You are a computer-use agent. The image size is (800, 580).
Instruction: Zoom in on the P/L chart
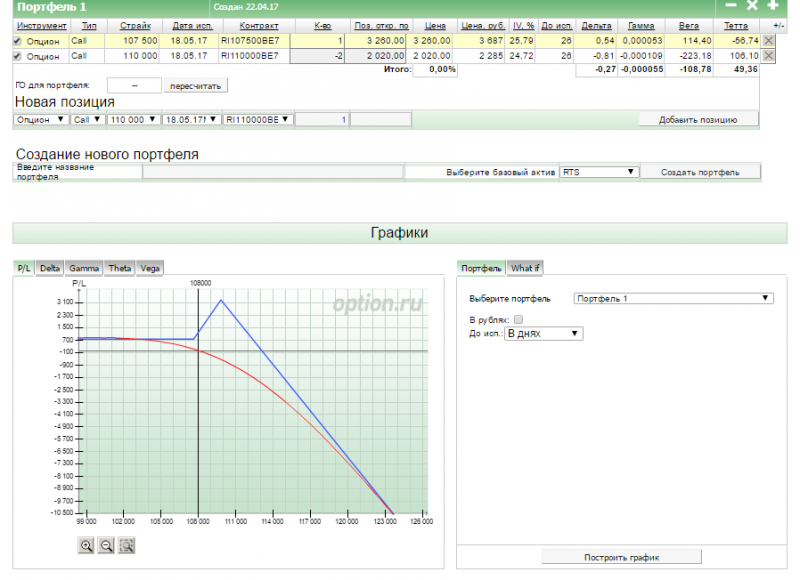point(86,545)
